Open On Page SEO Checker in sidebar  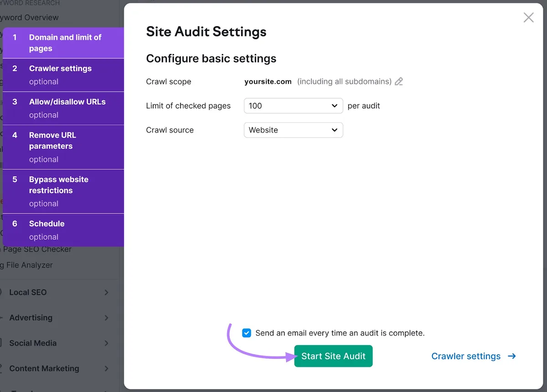pos(36,249)
